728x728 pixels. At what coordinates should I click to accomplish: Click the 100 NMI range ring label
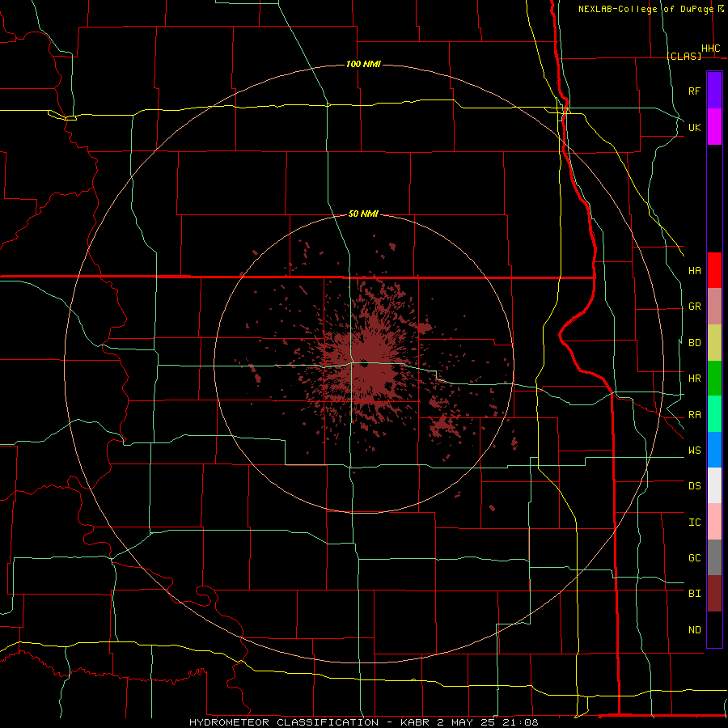[363, 64]
